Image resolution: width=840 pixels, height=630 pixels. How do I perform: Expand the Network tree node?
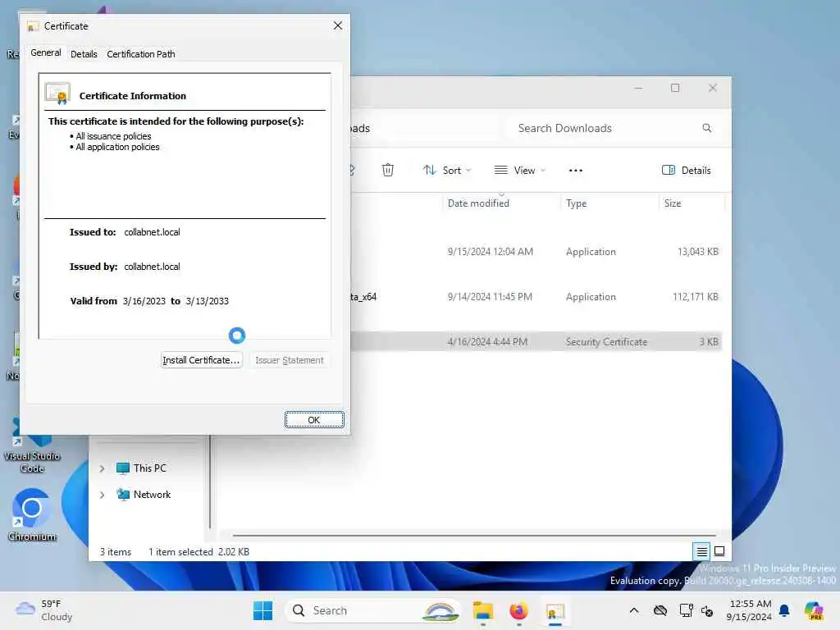point(102,495)
